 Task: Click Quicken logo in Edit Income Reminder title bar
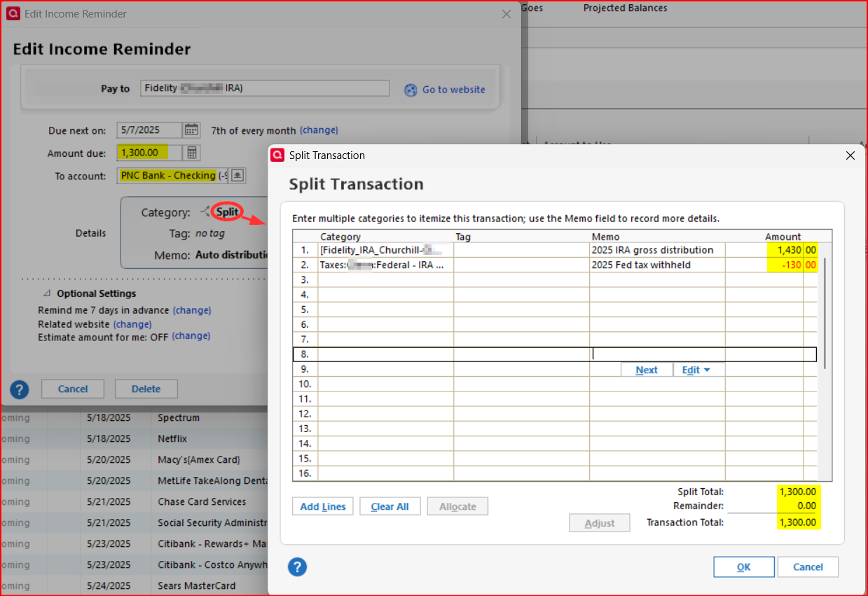coord(13,13)
